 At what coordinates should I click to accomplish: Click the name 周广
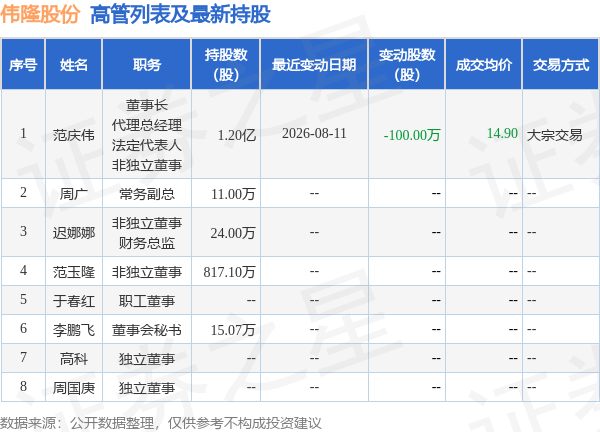[74, 194]
